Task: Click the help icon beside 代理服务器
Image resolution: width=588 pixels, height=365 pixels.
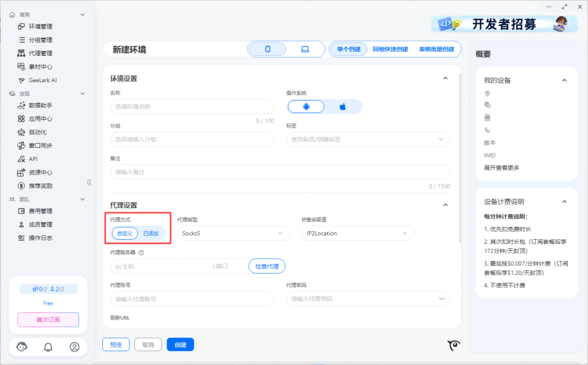Action: 141,252
